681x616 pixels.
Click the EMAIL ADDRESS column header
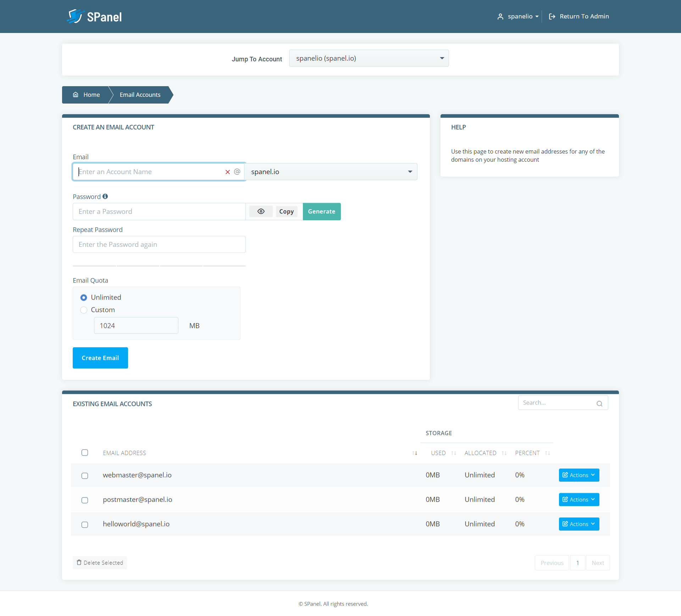pos(124,453)
